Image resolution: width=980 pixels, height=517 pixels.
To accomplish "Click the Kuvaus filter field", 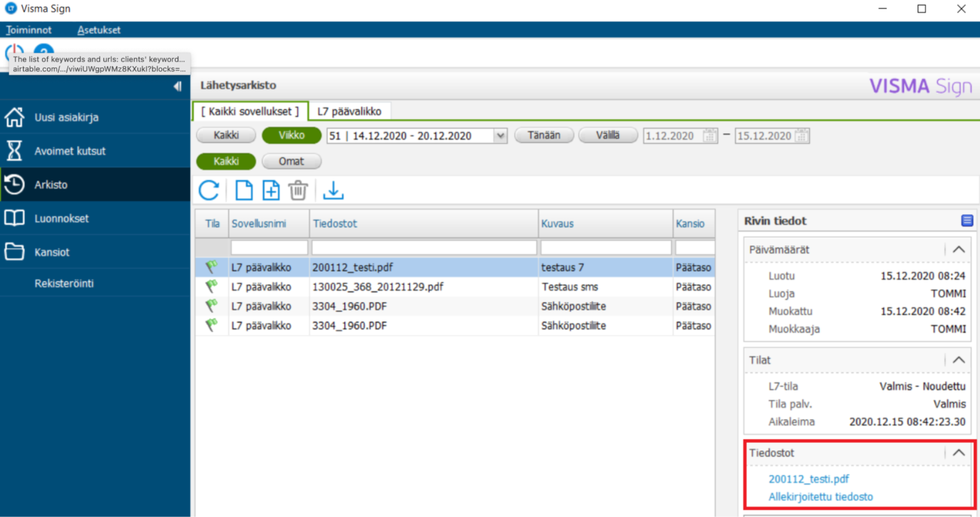I will coord(606,247).
